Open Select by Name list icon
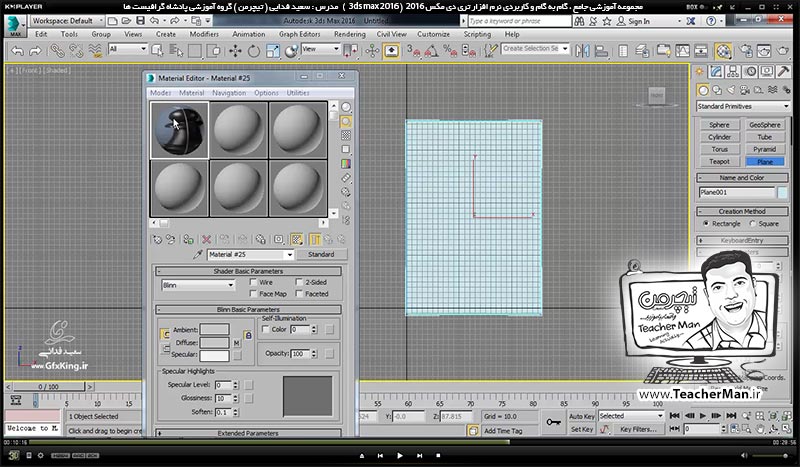This screenshot has width=800, height=467. point(176,51)
